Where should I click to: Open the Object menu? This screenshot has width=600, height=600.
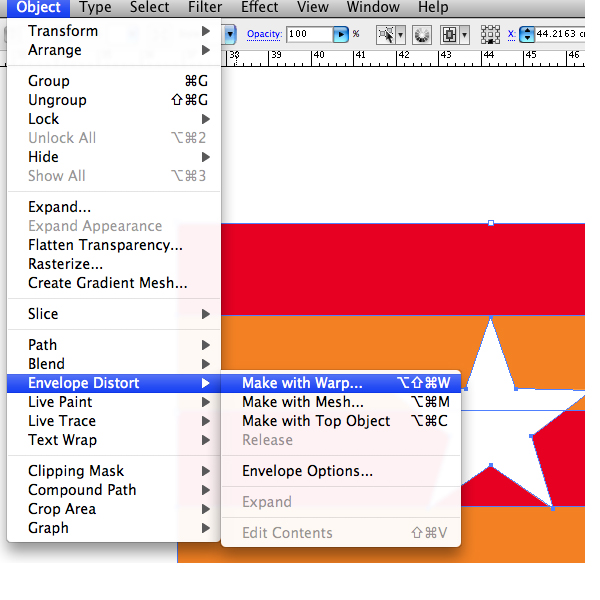point(38,7)
